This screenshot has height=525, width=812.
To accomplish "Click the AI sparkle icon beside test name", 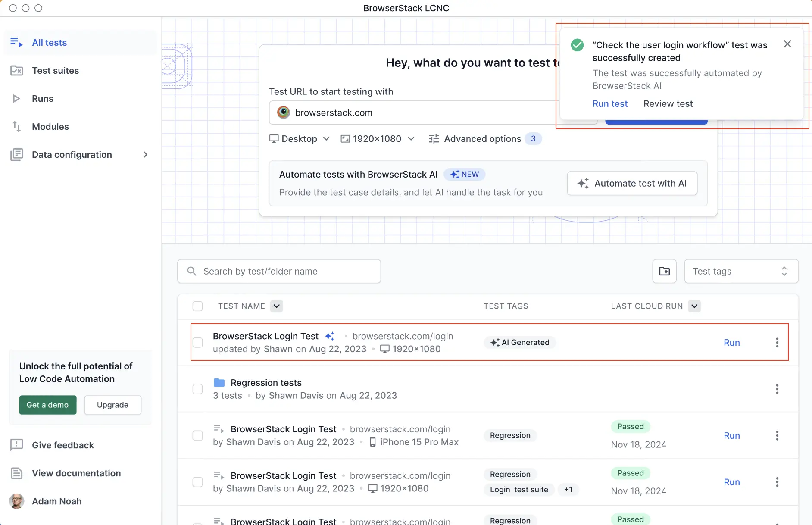I will coord(330,336).
